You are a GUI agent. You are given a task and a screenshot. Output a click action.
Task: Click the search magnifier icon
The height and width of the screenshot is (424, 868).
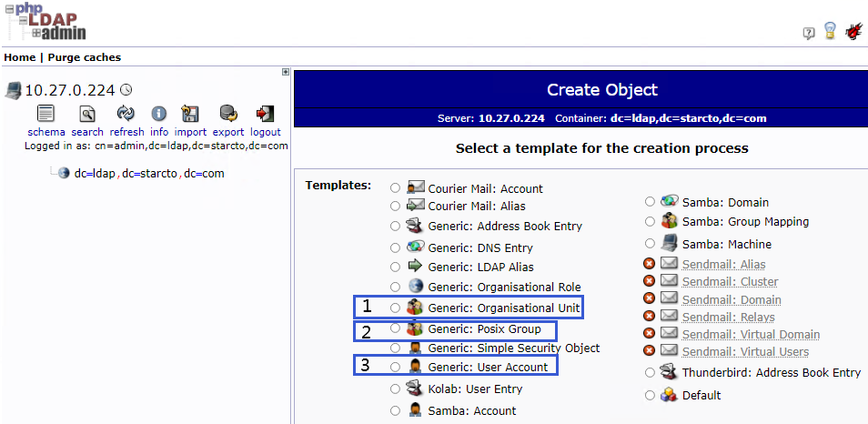click(x=87, y=114)
